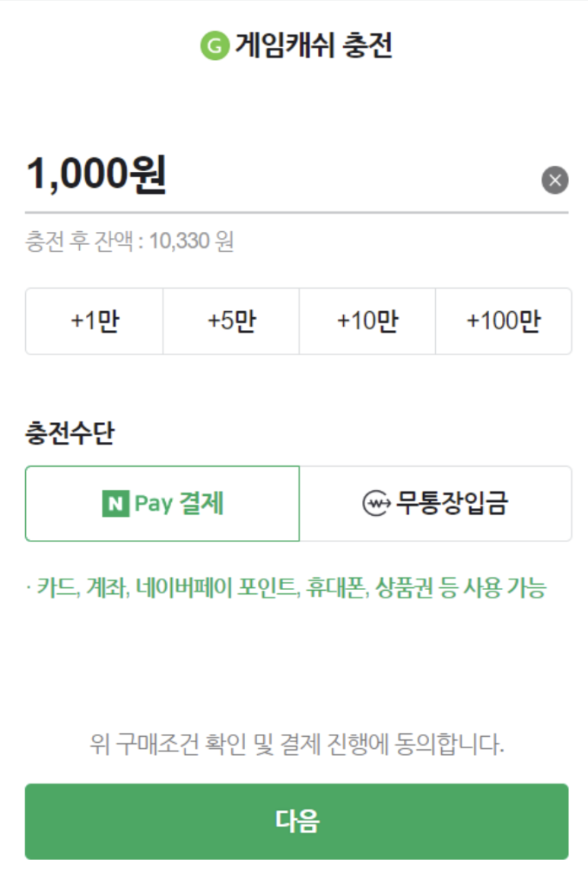Image resolution: width=588 pixels, height=873 pixels.
Task: Click the 충전수단 section heading
Action: (x=70, y=433)
